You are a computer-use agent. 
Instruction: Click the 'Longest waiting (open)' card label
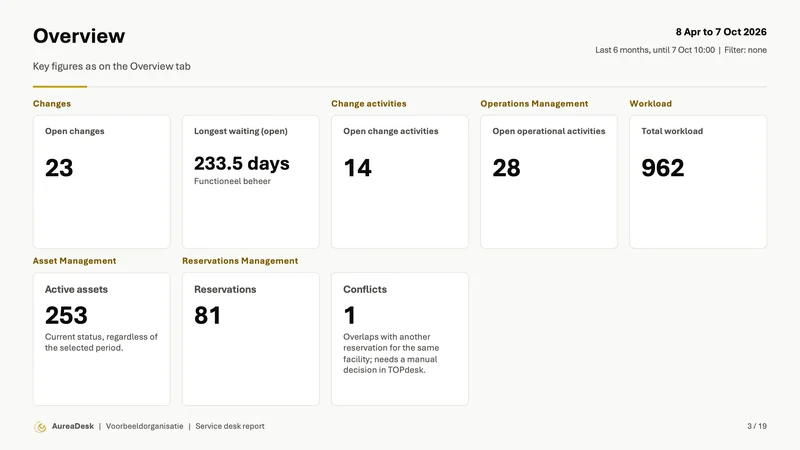(x=241, y=131)
